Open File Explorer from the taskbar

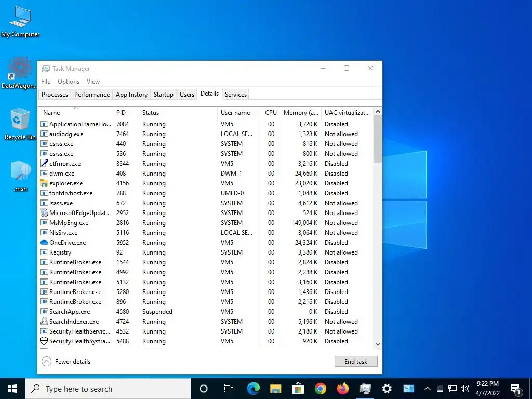pos(275,389)
